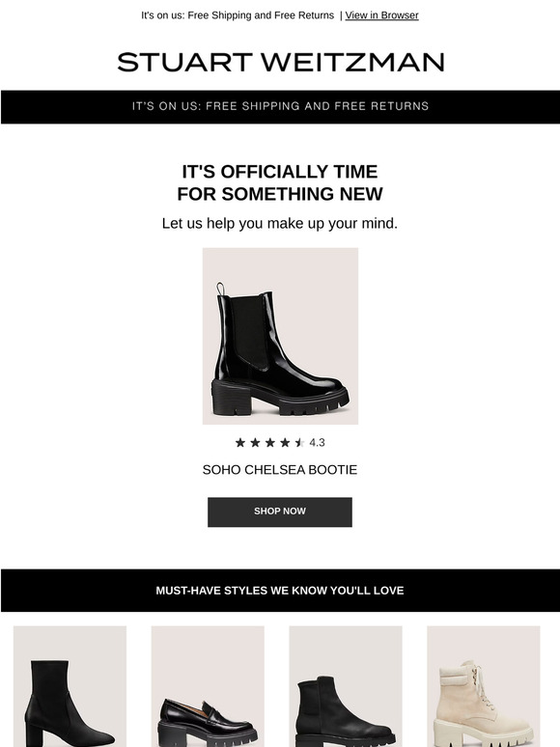Click the Soho Chelsea Bootie product name
This screenshot has height=747, width=560.
pyautogui.click(x=280, y=470)
